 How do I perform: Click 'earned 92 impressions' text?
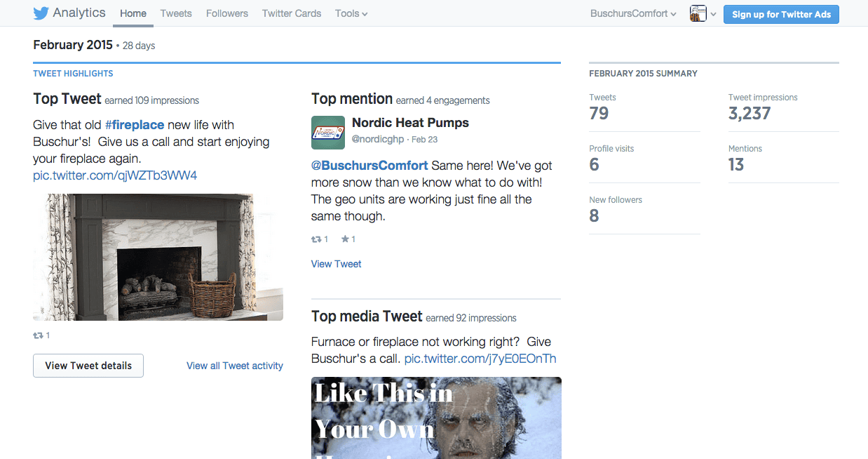point(471,318)
